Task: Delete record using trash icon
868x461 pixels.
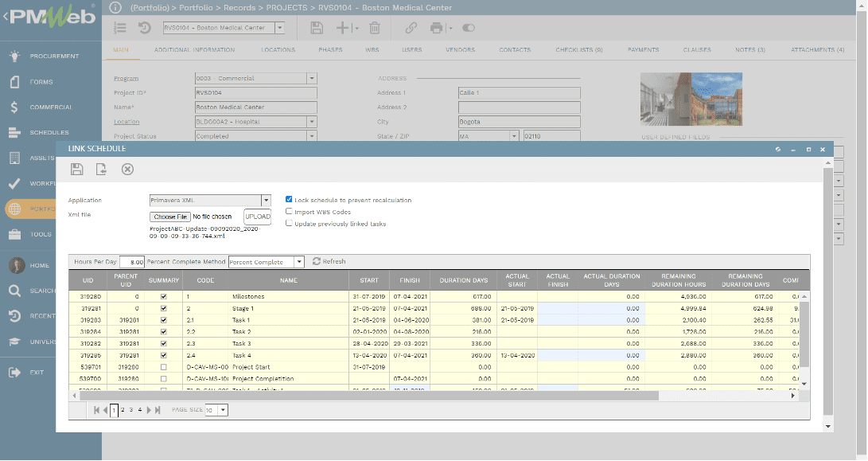Action: pos(375,28)
